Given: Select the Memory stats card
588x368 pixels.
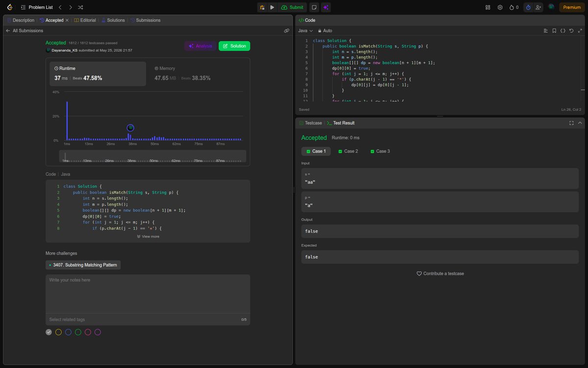Looking at the screenshot, I should coord(198,74).
